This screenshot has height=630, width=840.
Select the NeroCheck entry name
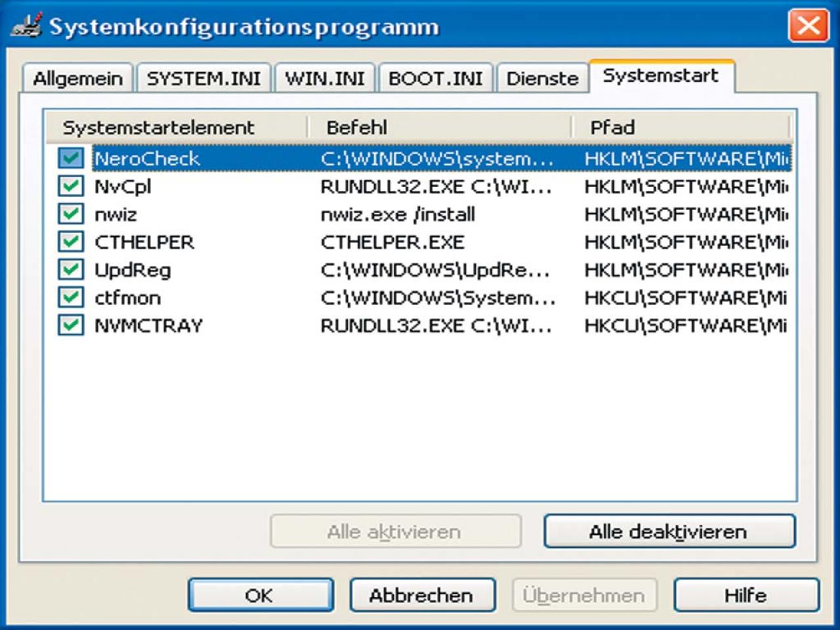146,158
